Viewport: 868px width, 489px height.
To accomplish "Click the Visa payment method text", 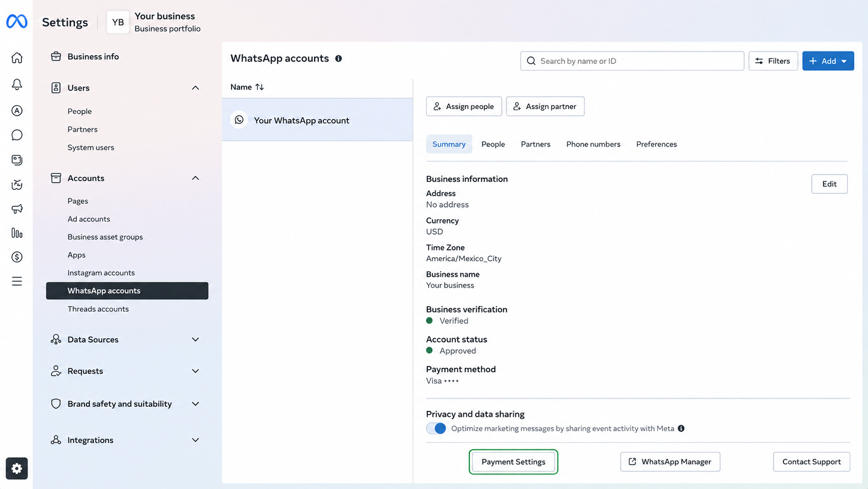I will tap(442, 381).
